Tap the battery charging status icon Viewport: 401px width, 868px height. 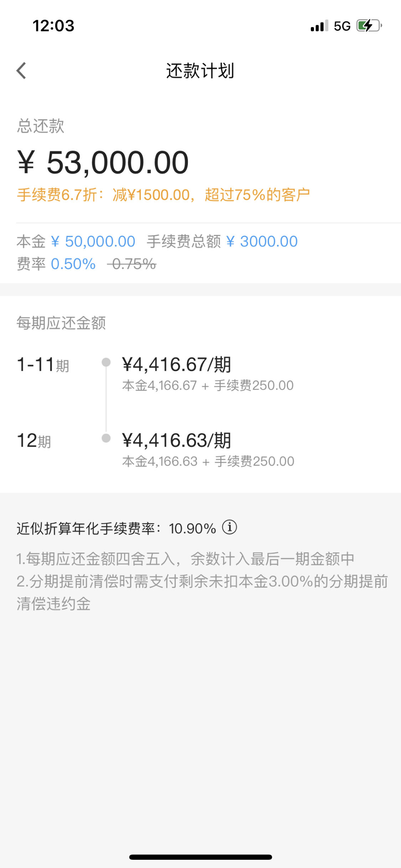point(370,26)
